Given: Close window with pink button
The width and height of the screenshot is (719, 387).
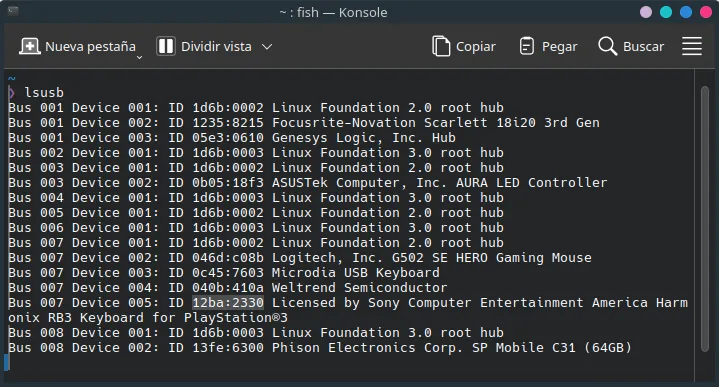Looking at the screenshot, I should coord(706,12).
